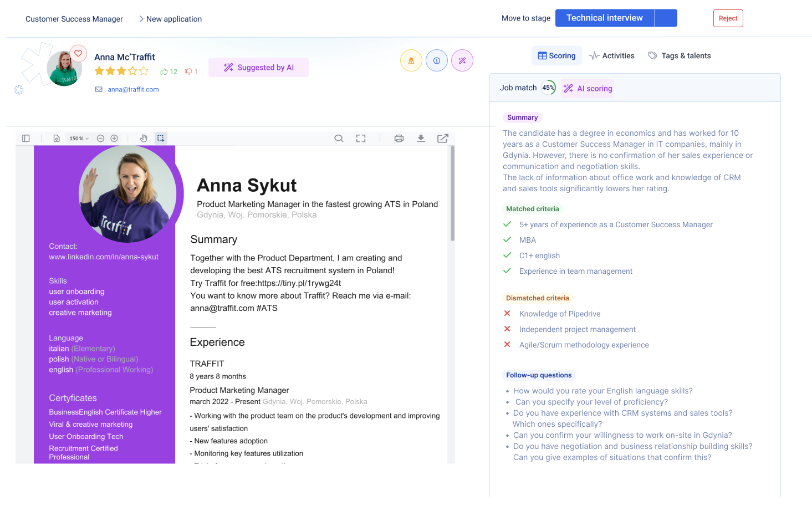Open search in the CV viewer

click(x=339, y=139)
